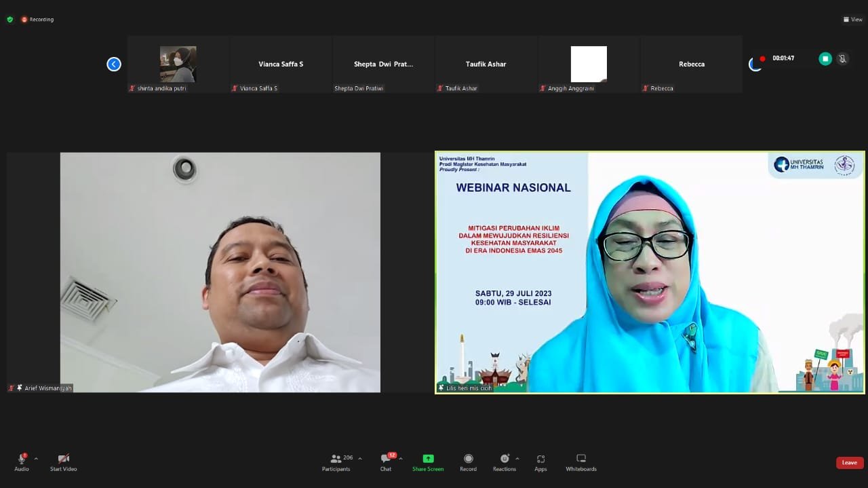Open Whiteboards
The height and width of the screenshot is (488, 868).
click(581, 462)
